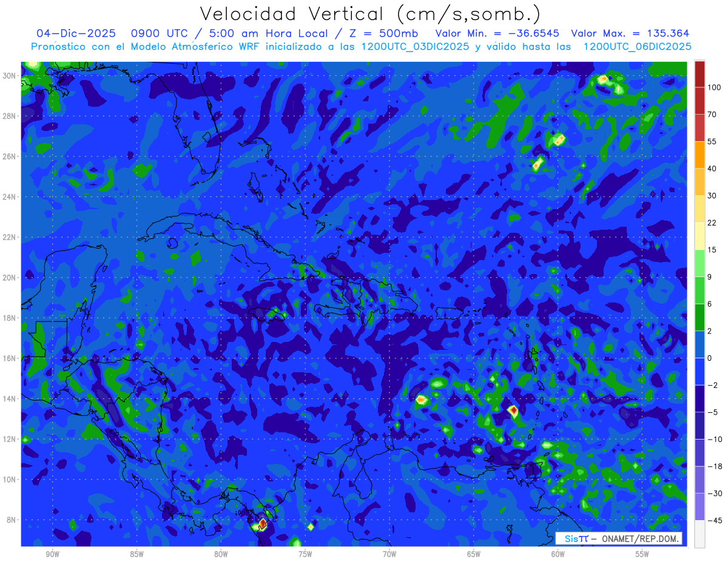
Task: Click the "1200UTC_06DIC2025" valid-until time
Action: pos(637,46)
